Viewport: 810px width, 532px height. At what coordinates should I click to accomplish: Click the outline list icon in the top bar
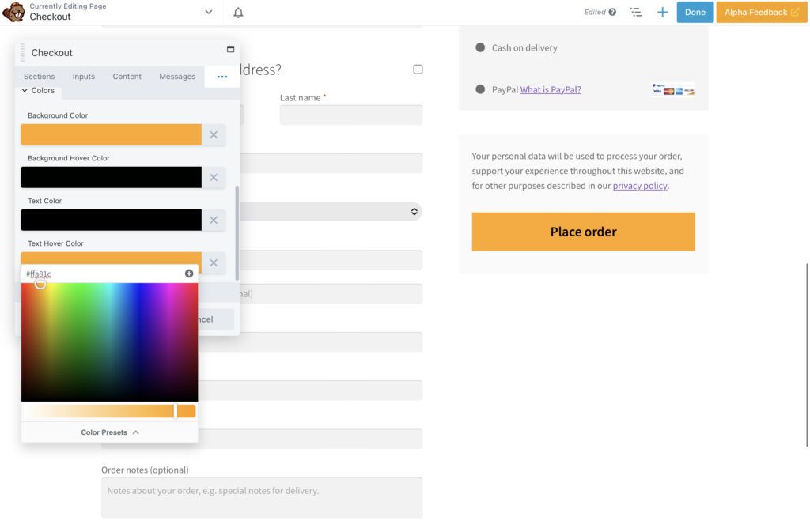click(636, 12)
